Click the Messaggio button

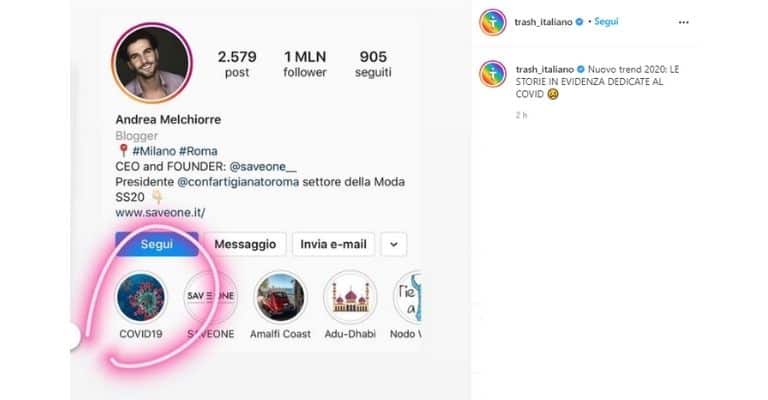245,244
